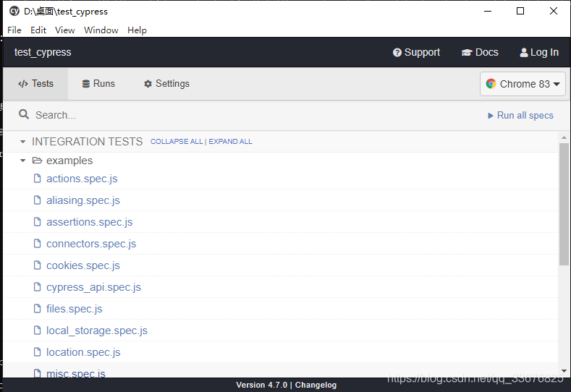Viewport: 571px width, 392px height.
Task: Click the INTEGRATION TESTS heading
Action: 87,142
